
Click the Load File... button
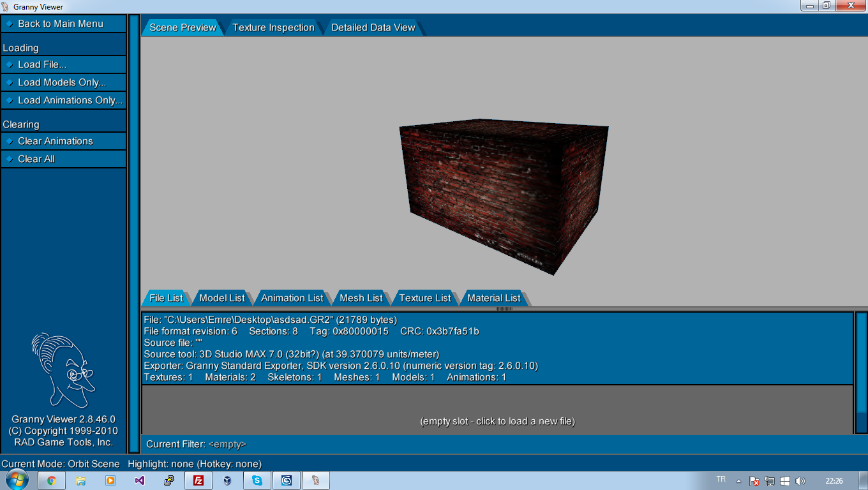(64, 64)
